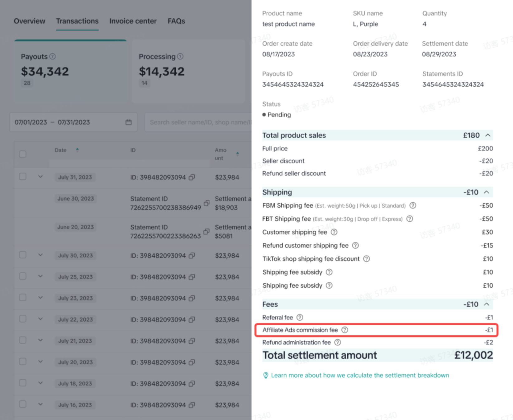513x420 pixels.
Task: Collapse the July 31, 2023 payout row
Action: coord(40,177)
